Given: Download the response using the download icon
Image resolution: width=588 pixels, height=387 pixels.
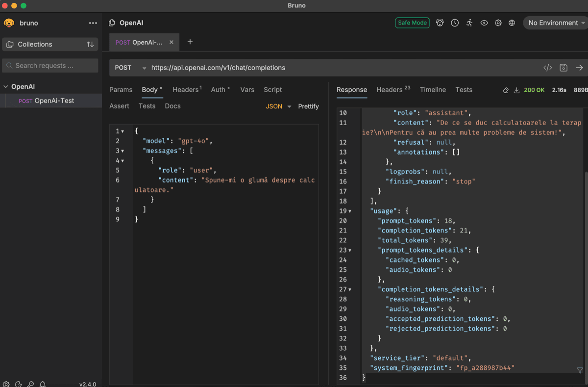Looking at the screenshot, I should click(516, 90).
